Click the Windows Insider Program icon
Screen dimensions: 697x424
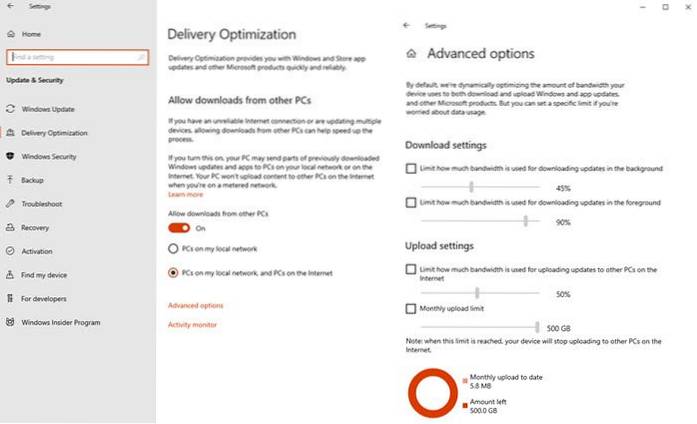pyautogui.click(x=10, y=322)
